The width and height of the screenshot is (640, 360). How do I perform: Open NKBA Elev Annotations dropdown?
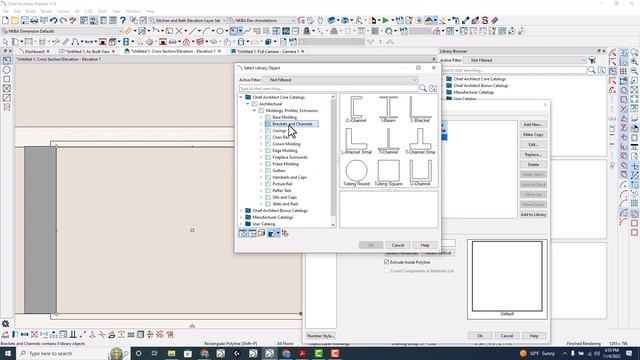262,20
